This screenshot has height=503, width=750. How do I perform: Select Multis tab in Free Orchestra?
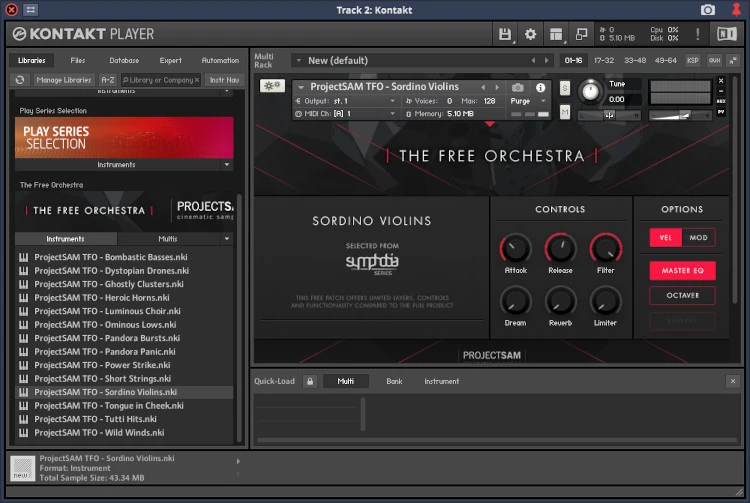point(167,239)
